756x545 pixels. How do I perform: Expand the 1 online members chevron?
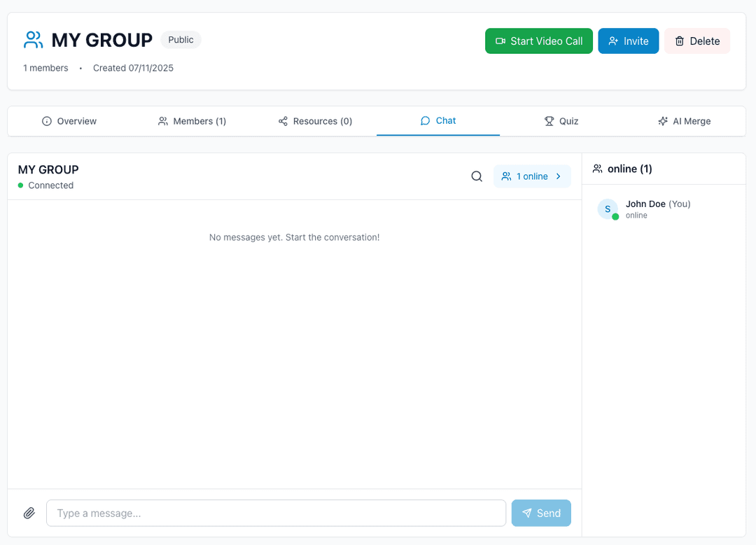tap(559, 176)
